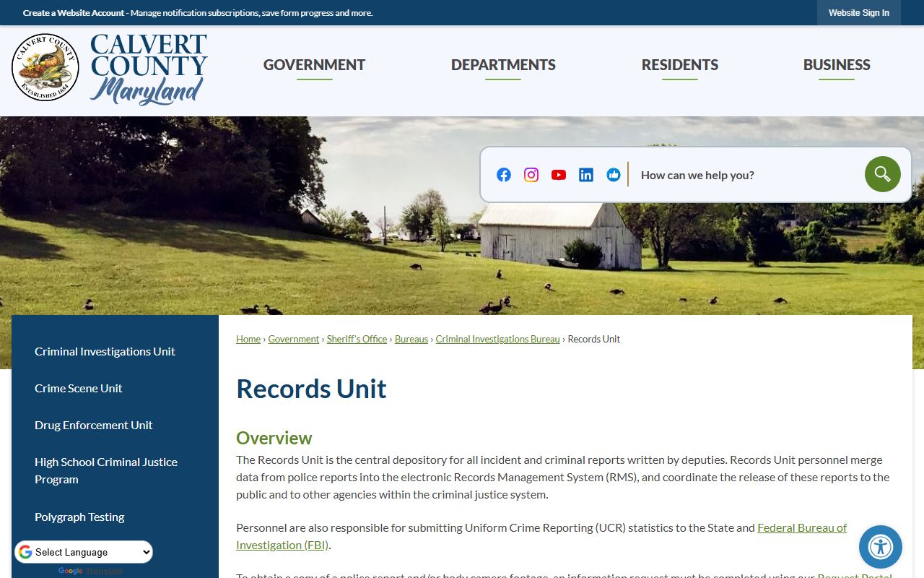This screenshot has width=924, height=578.
Task: Click the green search magnifier button
Action: (883, 174)
